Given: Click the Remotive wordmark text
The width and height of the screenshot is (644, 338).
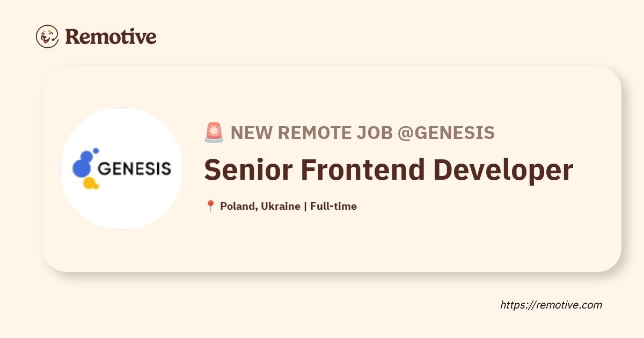Looking at the screenshot, I should pyautogui.click(x=111, y=36).
